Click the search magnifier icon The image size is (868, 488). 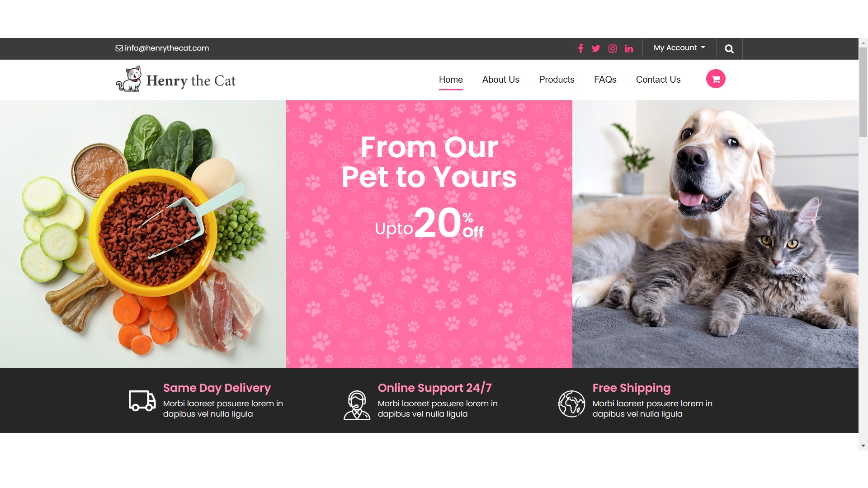coord(729,49)
